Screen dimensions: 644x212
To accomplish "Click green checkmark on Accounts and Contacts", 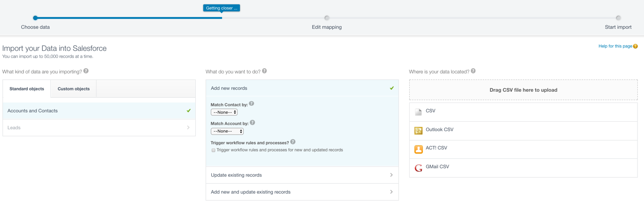I will 189,111.
